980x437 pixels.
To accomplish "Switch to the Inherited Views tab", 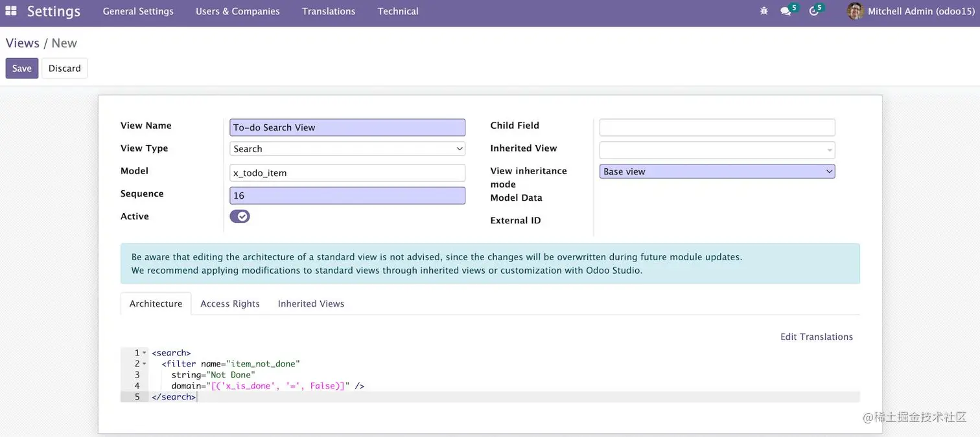I will click(x=311, y=304).
